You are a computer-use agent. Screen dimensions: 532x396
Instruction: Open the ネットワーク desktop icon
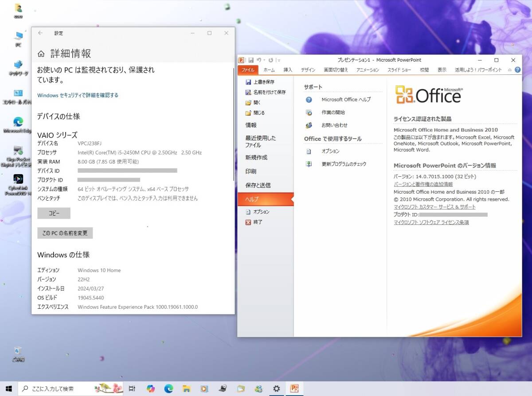click(18, 68)
